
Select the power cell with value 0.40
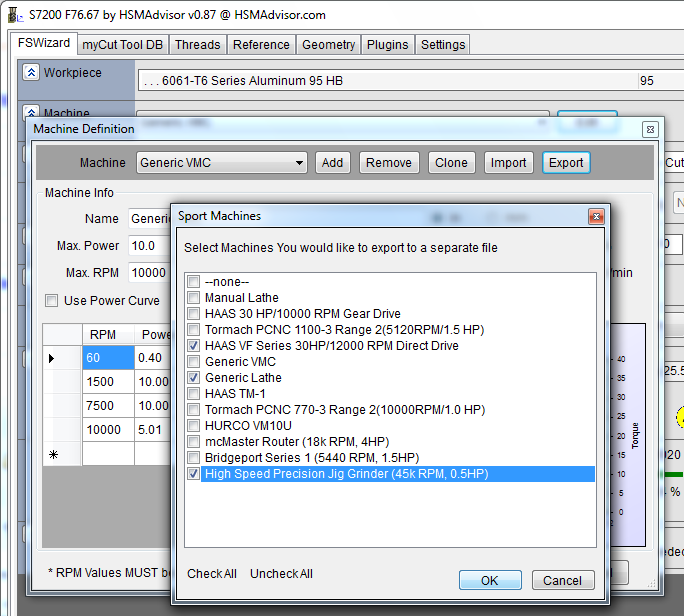153,358
